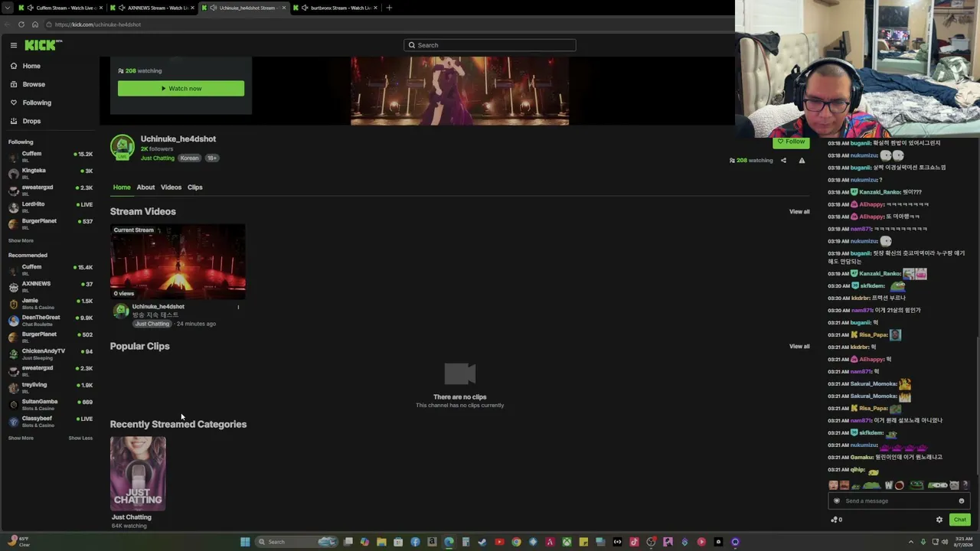
Task: Open the browser tab list dropdown
Action: (7, 8)
